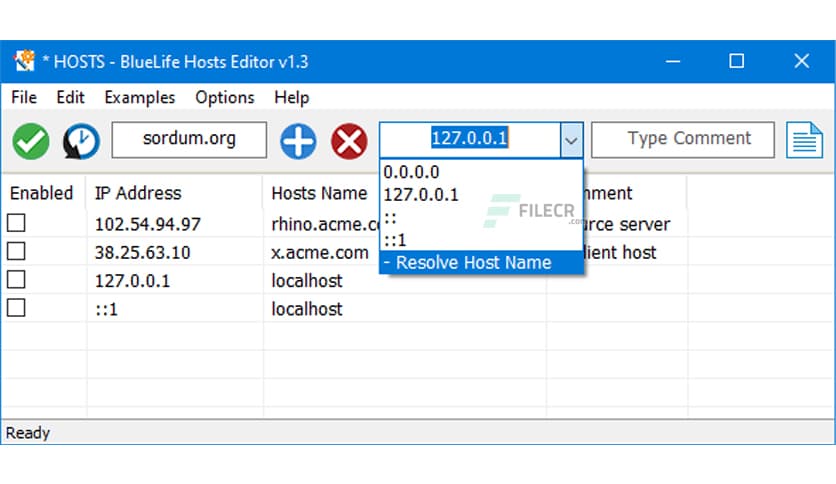Click the Type Comment input field

coord(683,140)
